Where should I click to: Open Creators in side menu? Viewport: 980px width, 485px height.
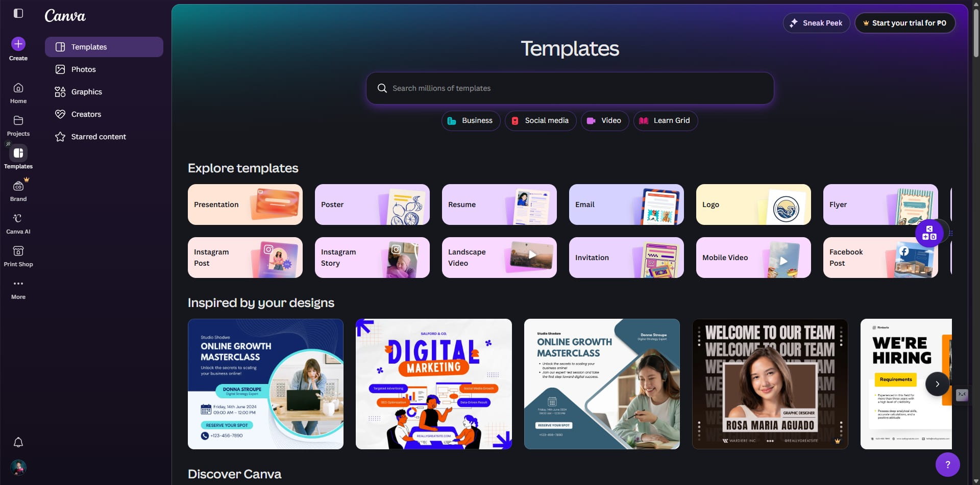(x=104, y=114)
